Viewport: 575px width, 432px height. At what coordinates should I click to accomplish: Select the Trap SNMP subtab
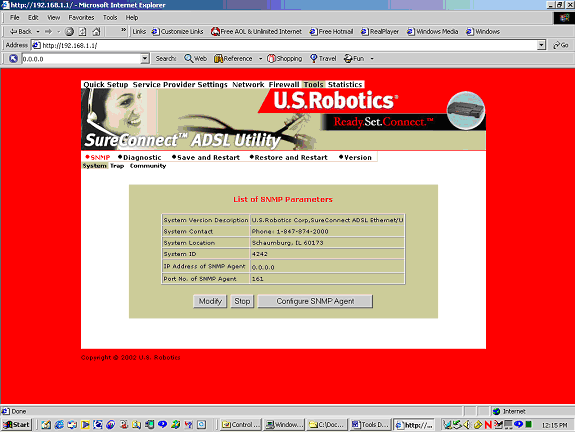point(117,166)
